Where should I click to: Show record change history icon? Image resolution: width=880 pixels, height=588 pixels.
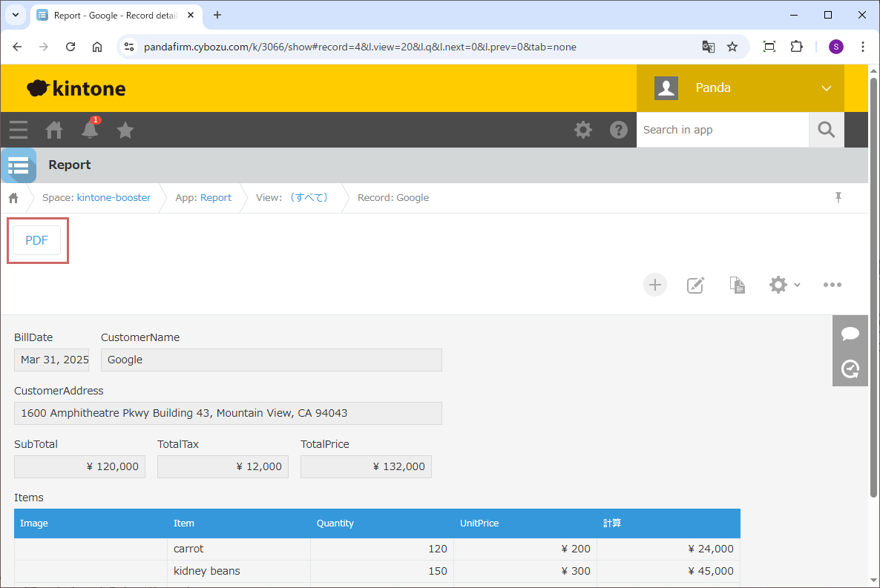[850, 369]
